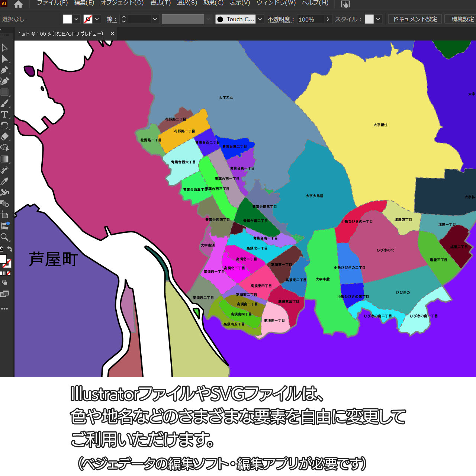
Task: Click the Home icon in top bar
Action: (18, 4)
